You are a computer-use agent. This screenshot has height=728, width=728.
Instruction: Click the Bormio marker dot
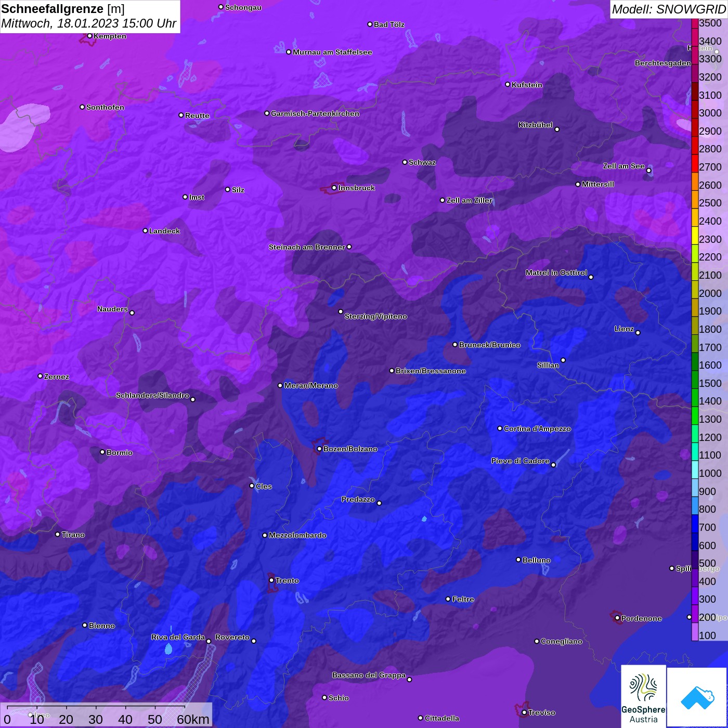(x=102, y=452)
